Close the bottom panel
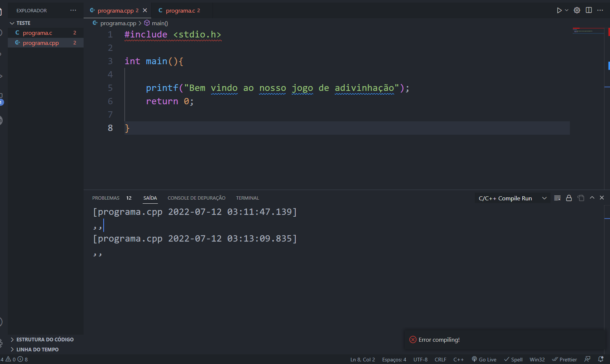Screen dimensions: 610x364 tap(602, 198)
